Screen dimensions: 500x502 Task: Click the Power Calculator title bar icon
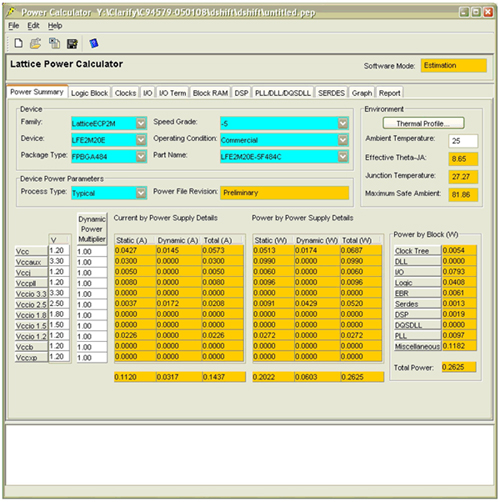(x=11, y=12)
